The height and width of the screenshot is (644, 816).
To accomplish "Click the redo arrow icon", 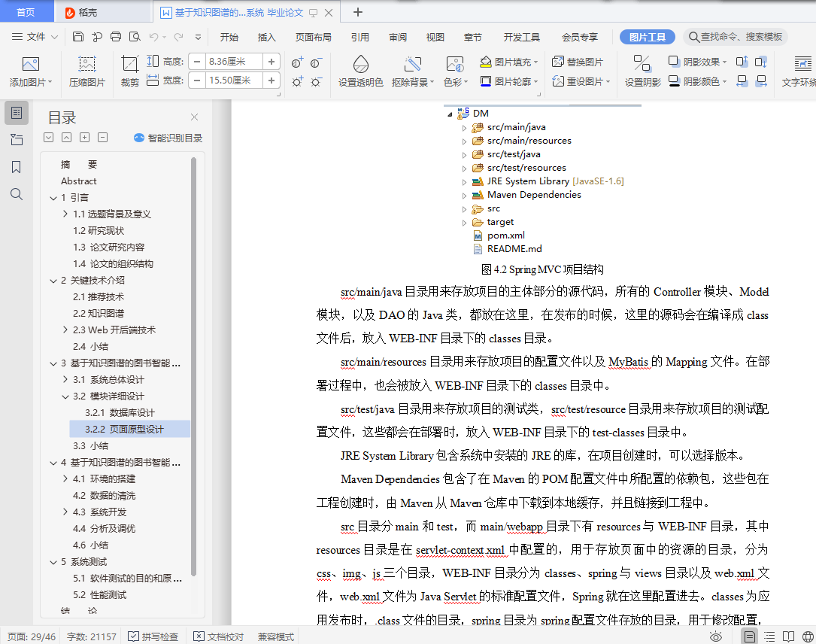I will point(178,36).
